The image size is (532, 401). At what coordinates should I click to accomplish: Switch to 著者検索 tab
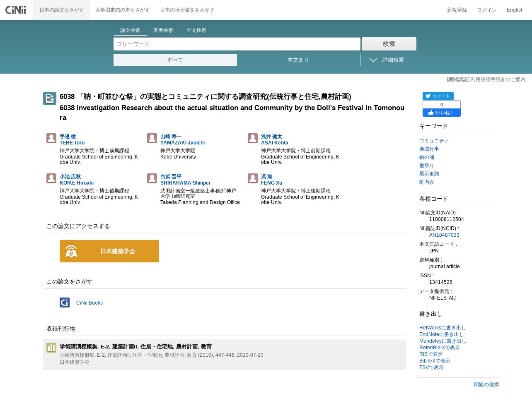tap(163, 30)
